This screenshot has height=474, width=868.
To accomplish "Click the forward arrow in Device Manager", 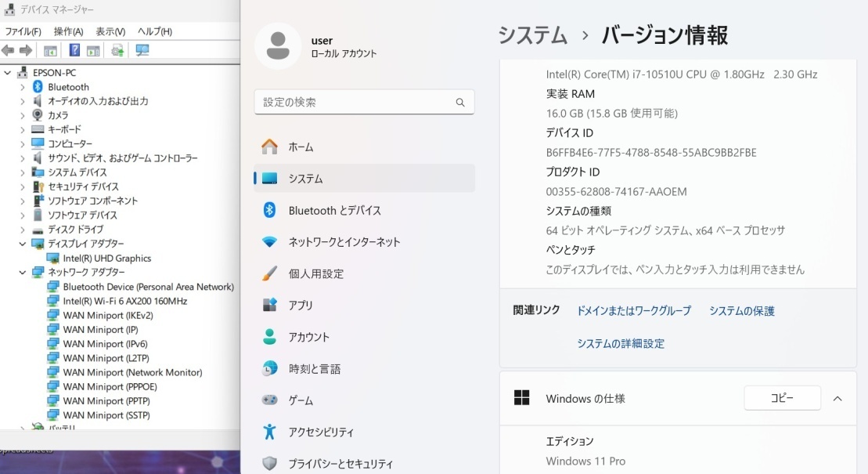I will (24, 49).
